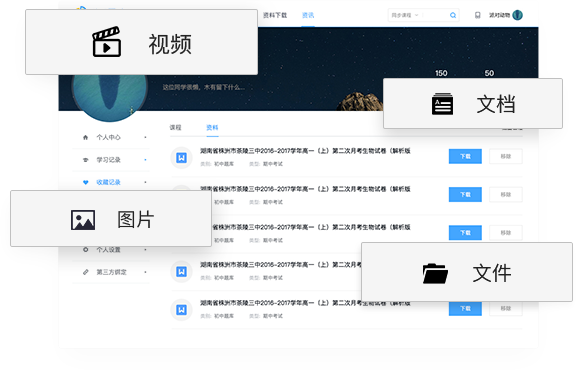Viewport: 576px width, 370px height.
Task: Click the small user avatar in header
Action: pos(517,15)
